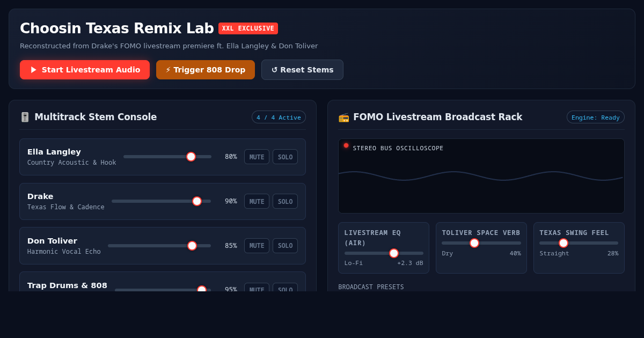
Task: Click the mixer icon beside Multitrack Stem Console
Action: pyautogui.click(x=25, y=117)
